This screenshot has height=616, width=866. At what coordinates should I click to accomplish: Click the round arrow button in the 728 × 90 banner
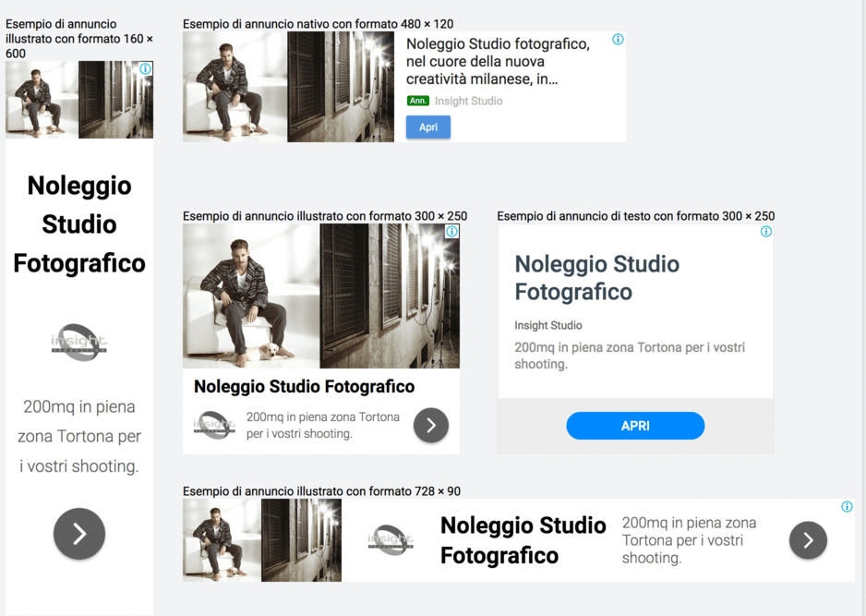(x=808, y=541)
